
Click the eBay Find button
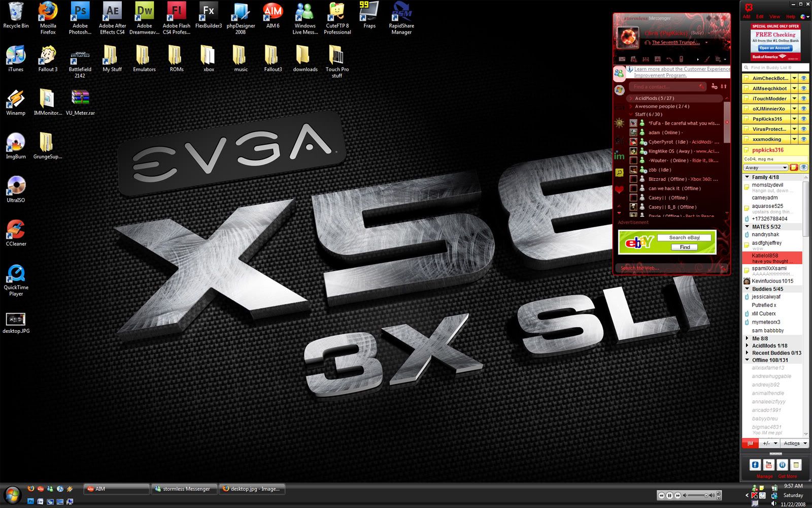pos(685,247)
